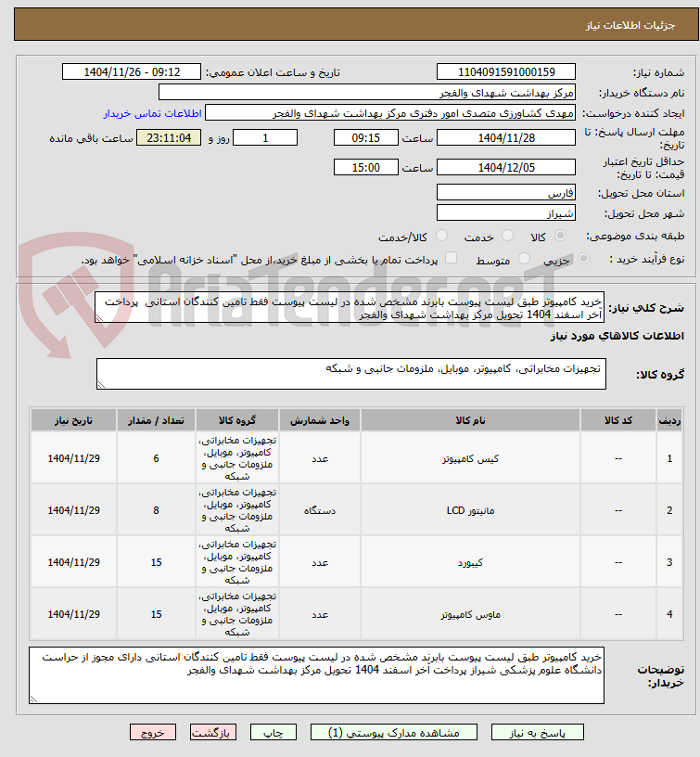Click the گروه کالا text area
Image resolution: width=700 pixels, height=757 pixels.
click(351, 374)
